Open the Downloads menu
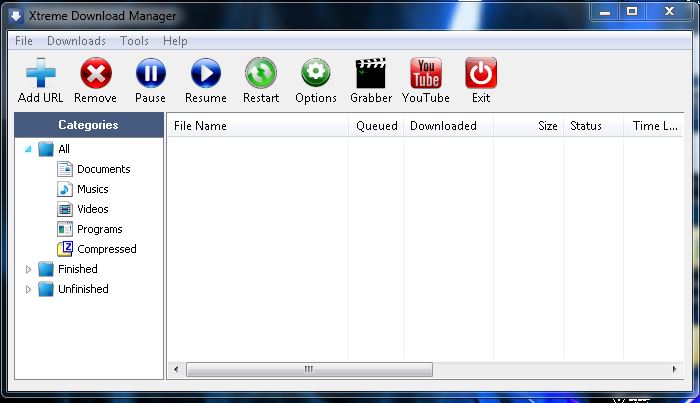This screenshot has width=700, height=403. [x=76, y=41]
